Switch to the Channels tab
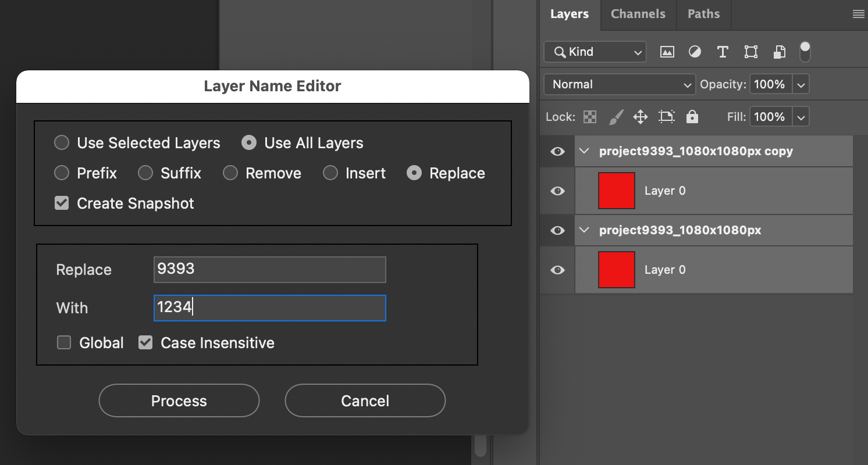868x465 pixels. click(638, 15)
